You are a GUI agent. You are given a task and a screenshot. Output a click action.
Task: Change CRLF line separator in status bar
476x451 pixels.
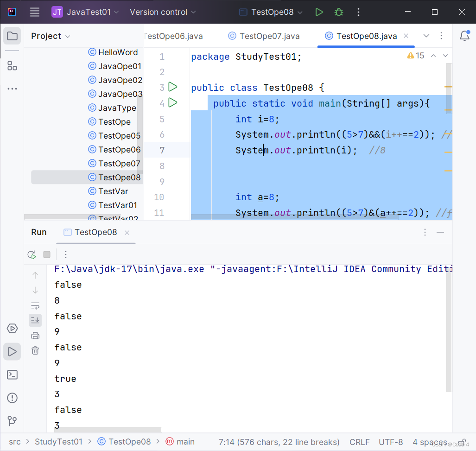[359, 442]
